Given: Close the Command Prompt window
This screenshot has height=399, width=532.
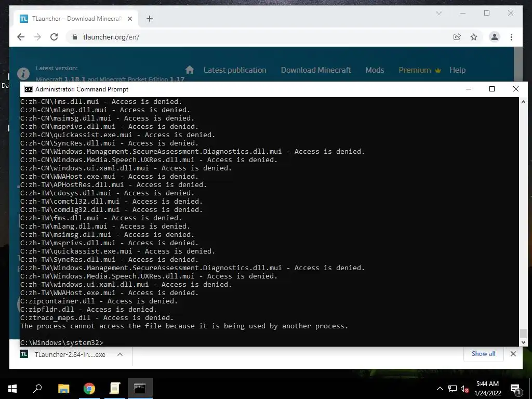Looking at the screenshot, I should pyautogui.click(x=516, y=89).
